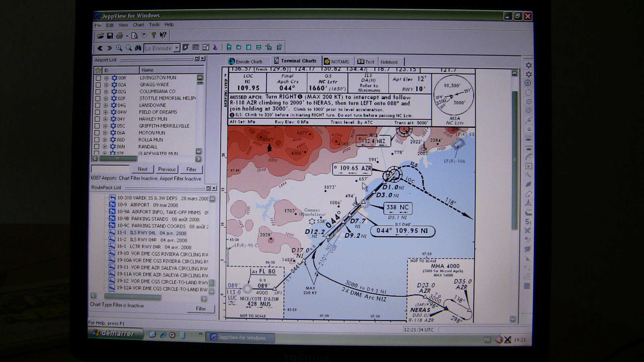Click the RoutePack List horizontal scrollbar thumb
Viewport: 644px width, 362px height.
(x=132, y=297)
